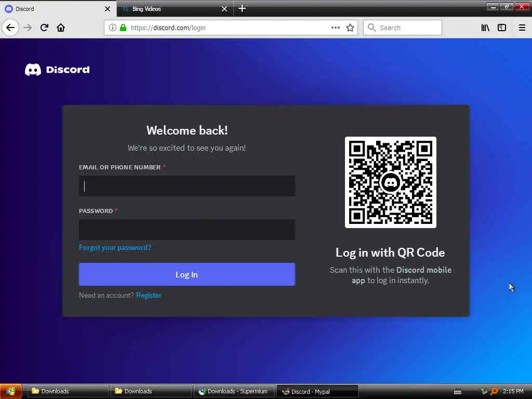Open a new tab with plus button
This screenshot has width=532, height=399.
242,8
